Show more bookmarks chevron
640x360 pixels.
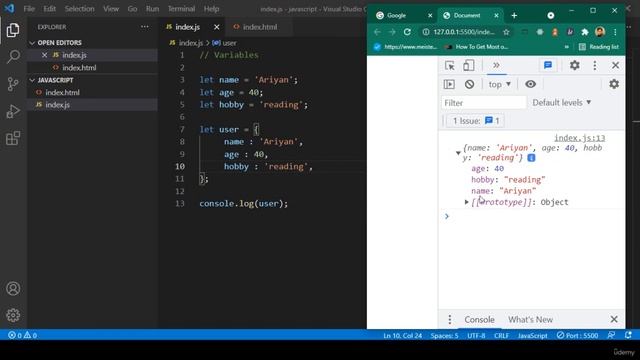566,47
